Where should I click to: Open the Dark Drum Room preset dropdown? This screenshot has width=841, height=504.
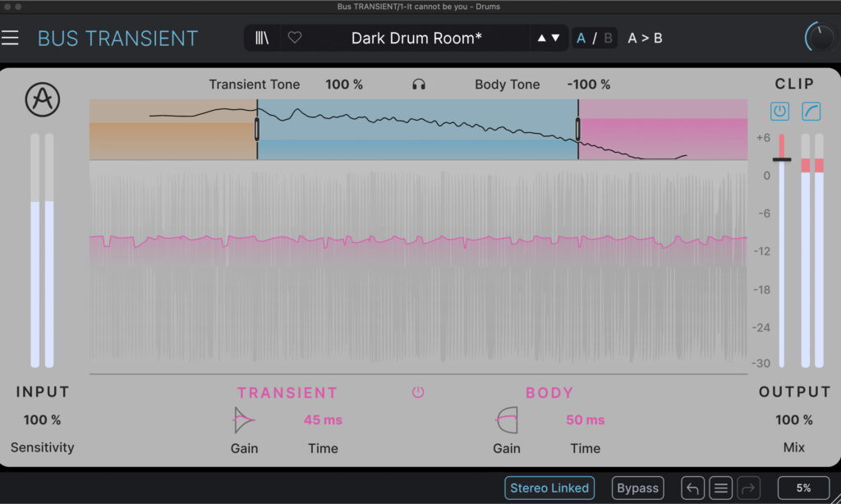[416, 38]
